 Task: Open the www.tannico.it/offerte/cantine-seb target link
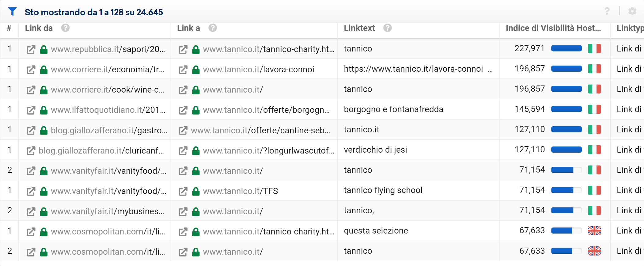click(x=260, y=130)
